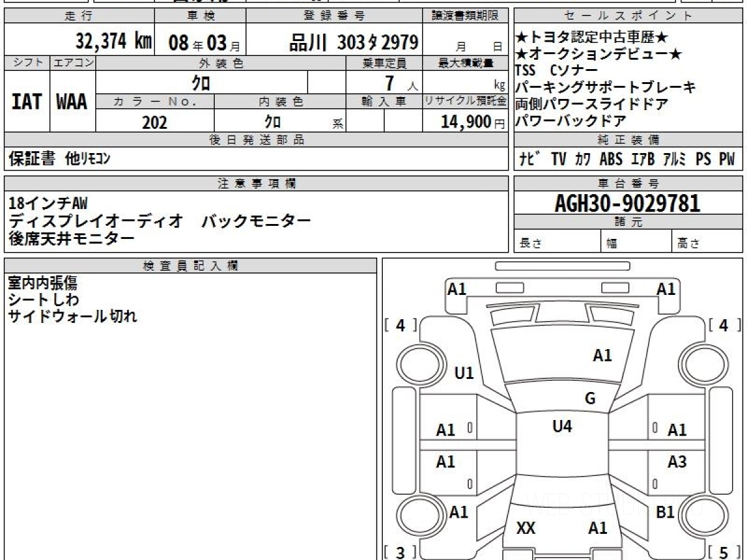Image resolution: width=747 pixels, height=560 pixels.
Task: Click the U1 damage mark on diagram
Action: pos(464,373)
